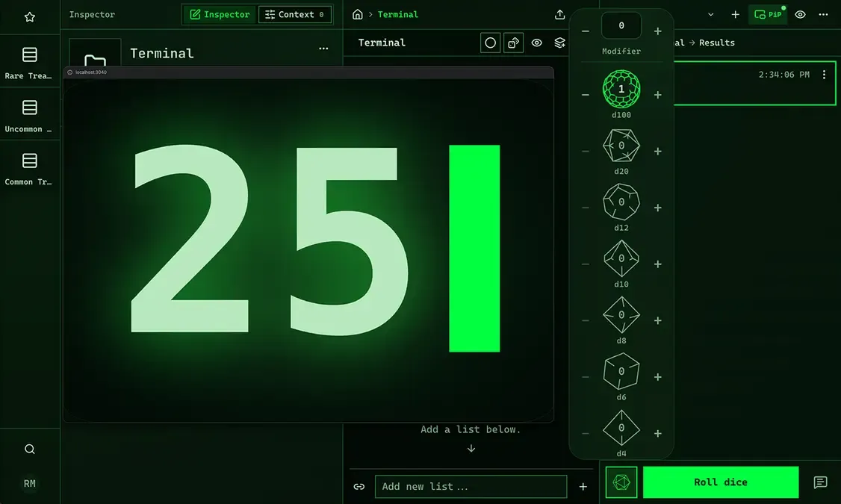Add one d8 die
This screenshot has width=841, height=504.
click(x=657, y=320)
